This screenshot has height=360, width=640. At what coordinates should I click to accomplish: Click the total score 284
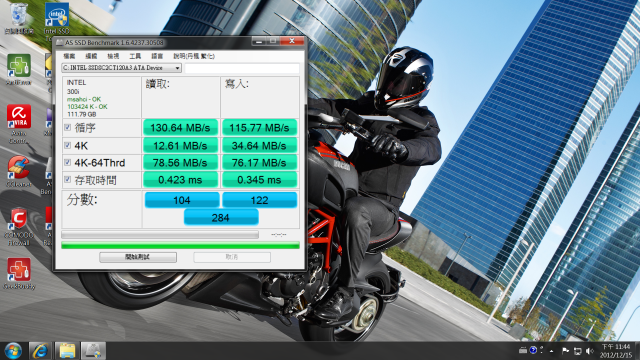pyautogui.click(x=221, y=218)
